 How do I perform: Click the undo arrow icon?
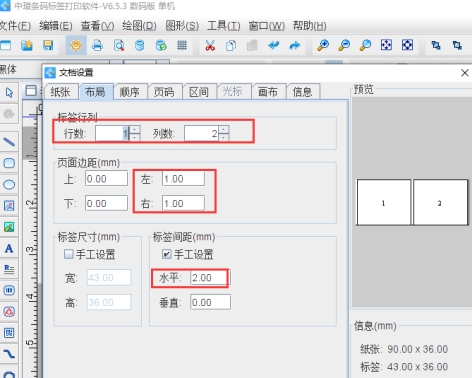[274, 45]
